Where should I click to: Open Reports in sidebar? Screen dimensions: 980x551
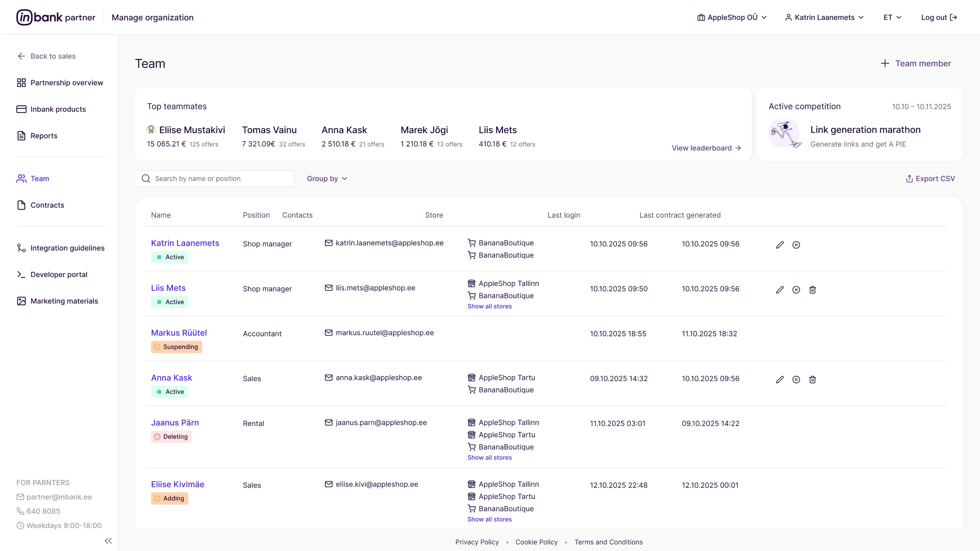37,136
